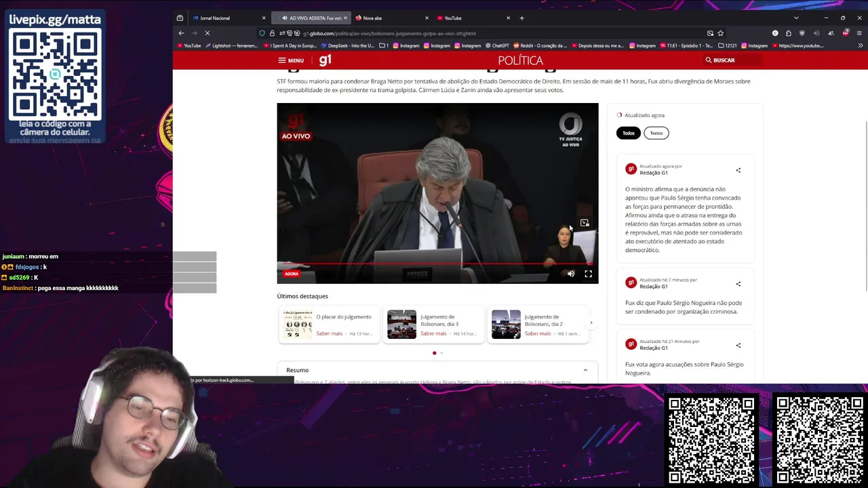Open 'I Spent A Day in Europ...' bookmark

click(290, 46)
